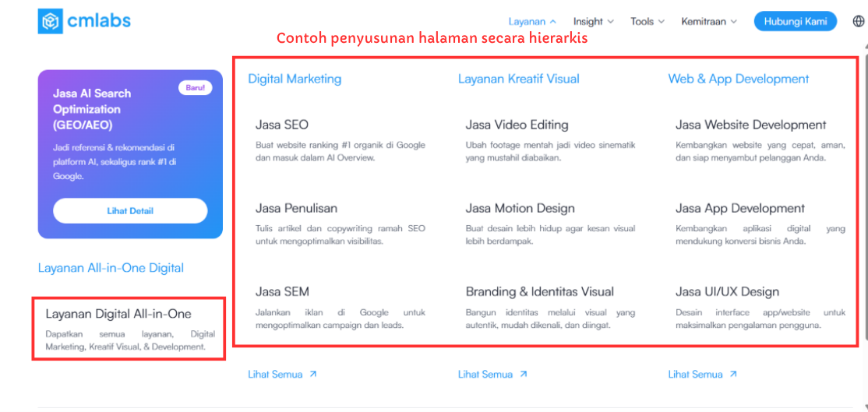This screenshot has height=412, width=868.
Task: Open the Kemitraan menu item
Action: [x=704, y=22]
